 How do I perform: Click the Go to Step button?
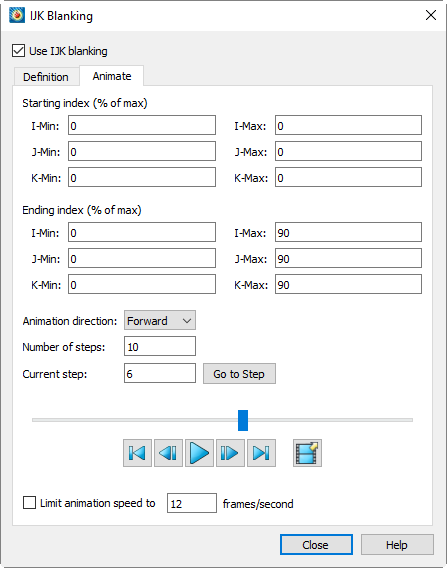point(239,374)
